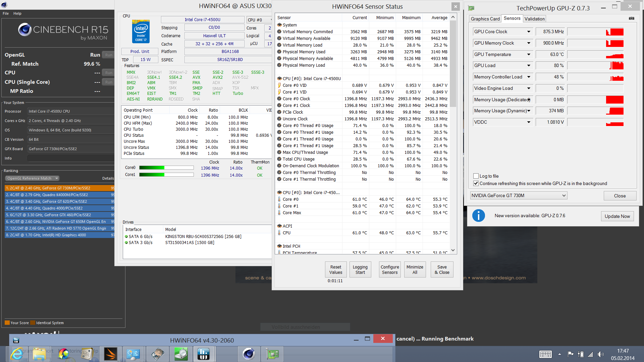The image size is (644, 362).
Task: Click the GPU-Z screenshot camera icon
Action: coord(631,18)
